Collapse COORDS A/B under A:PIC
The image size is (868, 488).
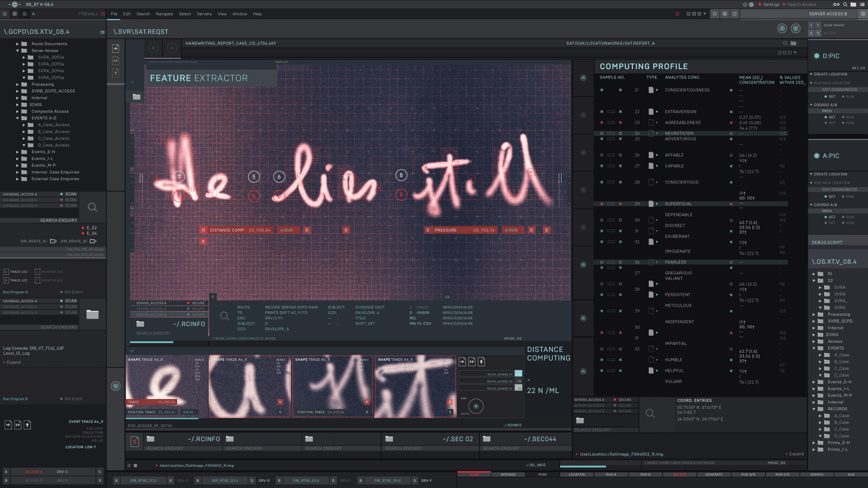click(x=811, y=205)
